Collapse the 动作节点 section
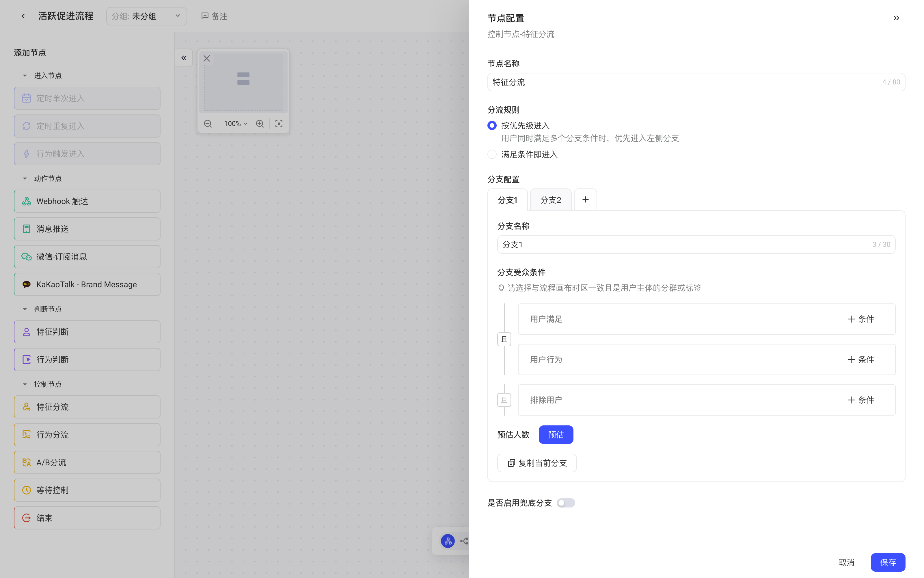The width and height of the screenshot is (924, 578). tap(25, 179)
